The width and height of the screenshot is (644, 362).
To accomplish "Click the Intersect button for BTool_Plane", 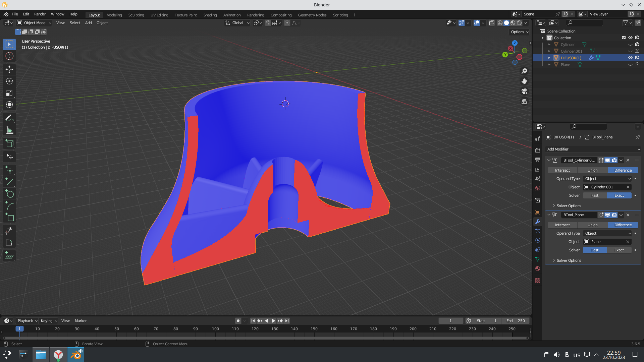I will 562,225.
